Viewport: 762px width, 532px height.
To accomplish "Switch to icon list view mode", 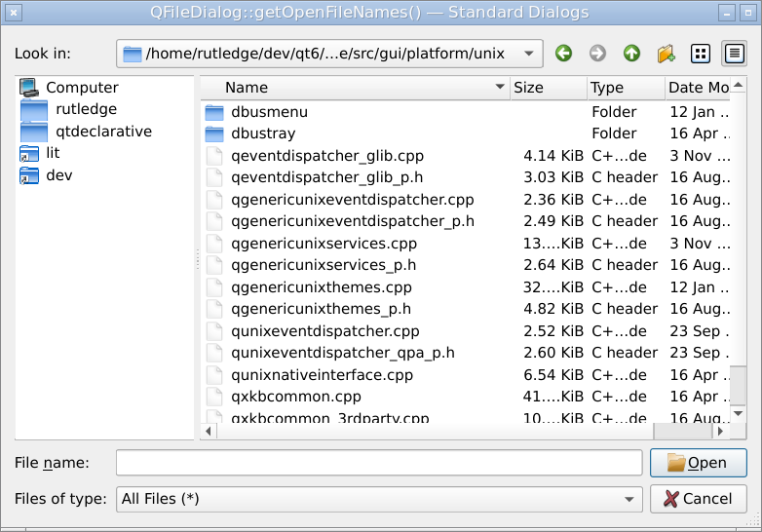I will (701, 54).
